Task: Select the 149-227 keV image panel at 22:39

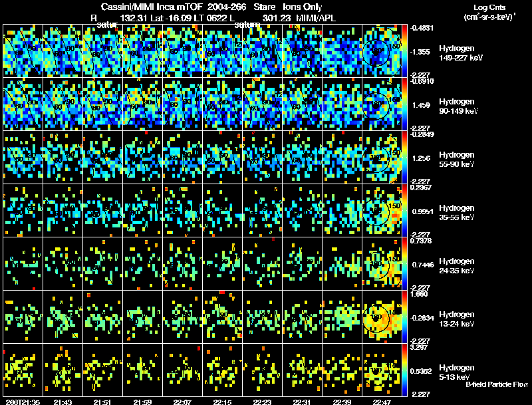Action: (342, 51)
